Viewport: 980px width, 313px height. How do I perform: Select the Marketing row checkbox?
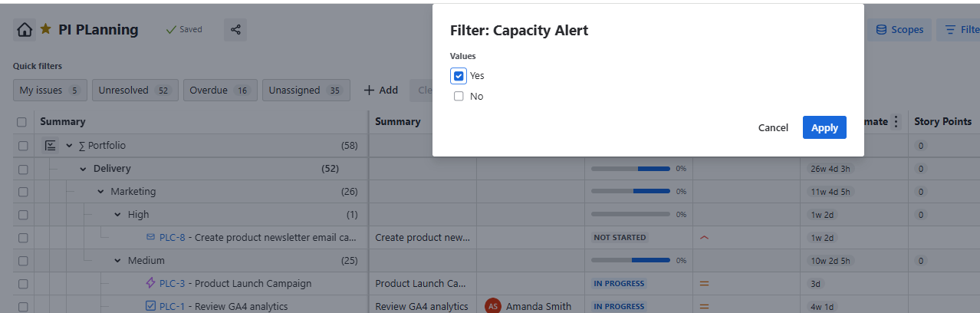[x=22, y=191]
